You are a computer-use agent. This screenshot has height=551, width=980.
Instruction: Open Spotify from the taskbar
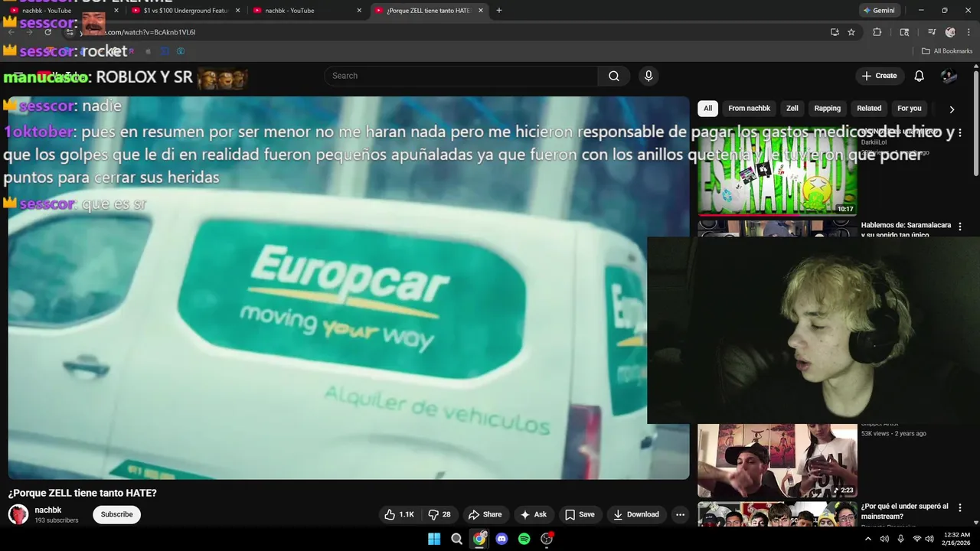(524, 539)
